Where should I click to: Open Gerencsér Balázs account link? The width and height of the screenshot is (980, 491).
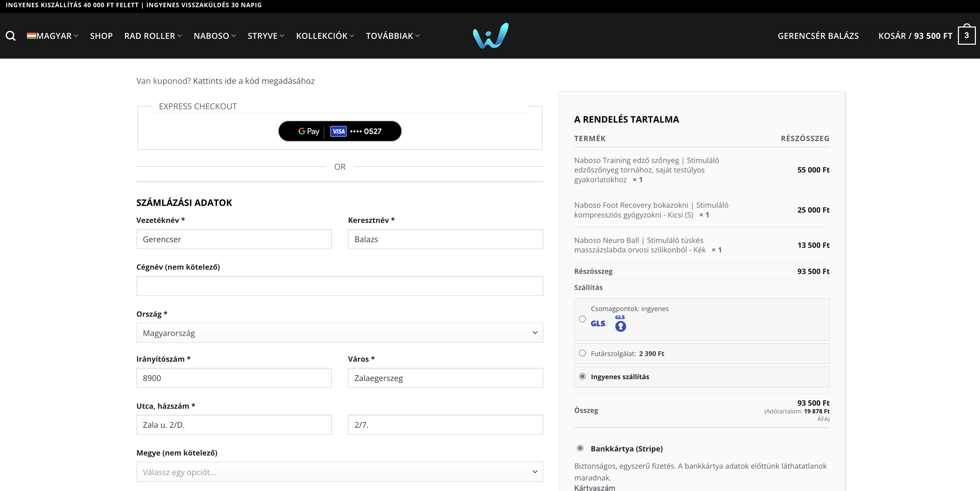tap(818, 36)
